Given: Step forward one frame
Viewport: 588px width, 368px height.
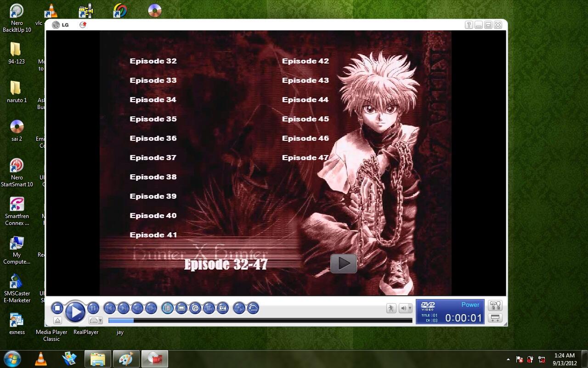Looking at the screenshot, I should [151, 308].
